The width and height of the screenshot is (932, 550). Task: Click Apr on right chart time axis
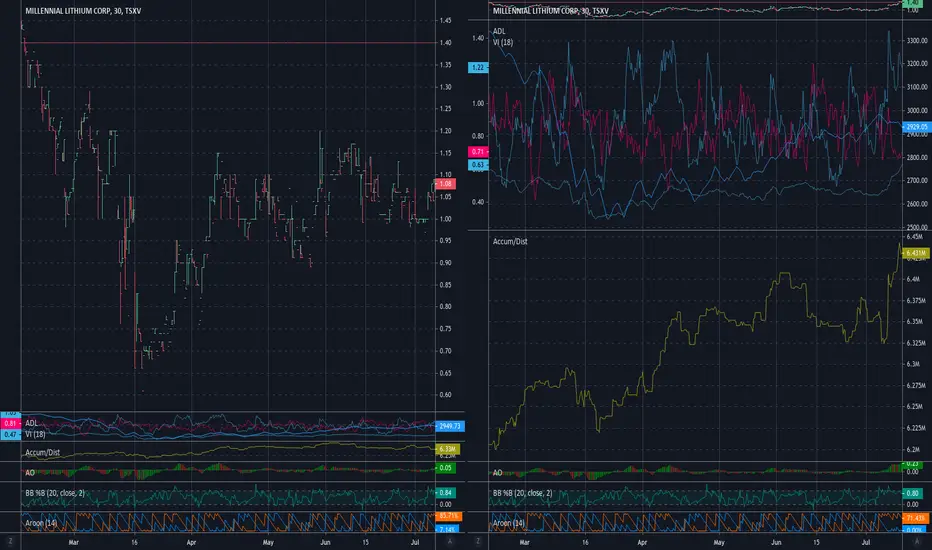642,542
